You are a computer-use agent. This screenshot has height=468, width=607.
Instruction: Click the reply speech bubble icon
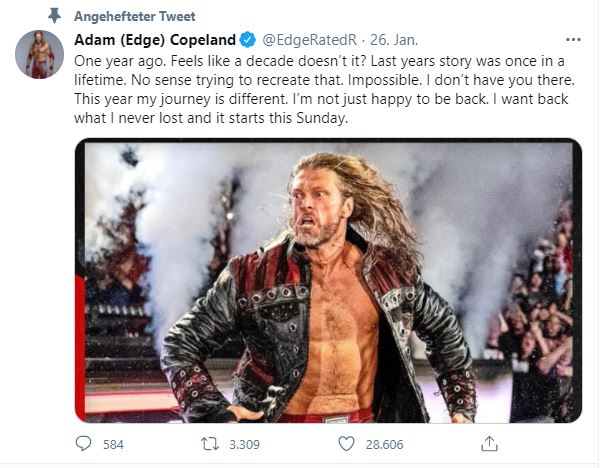pyautogui.click(x=85, y=443)
